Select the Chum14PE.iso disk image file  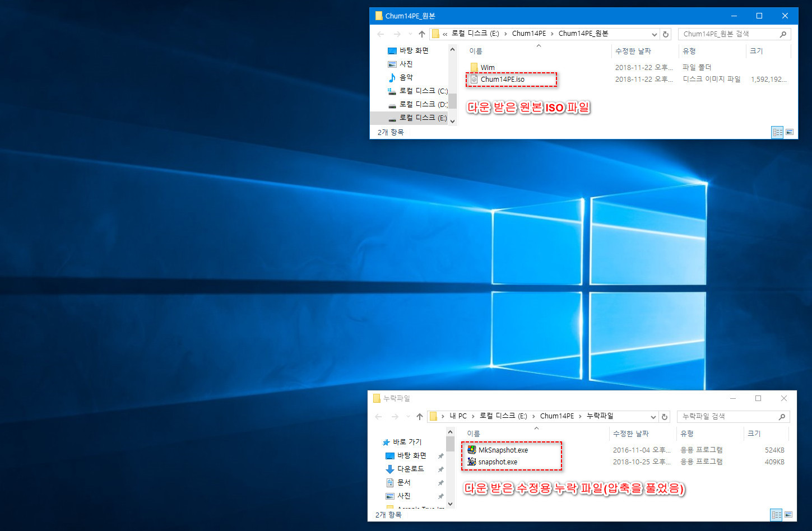click(502, 80)
